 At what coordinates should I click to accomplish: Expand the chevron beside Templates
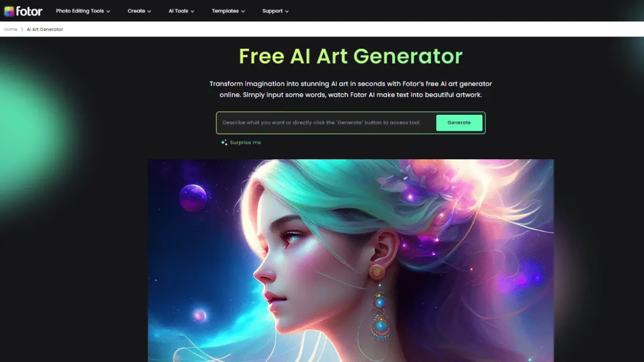coord(243,11)
